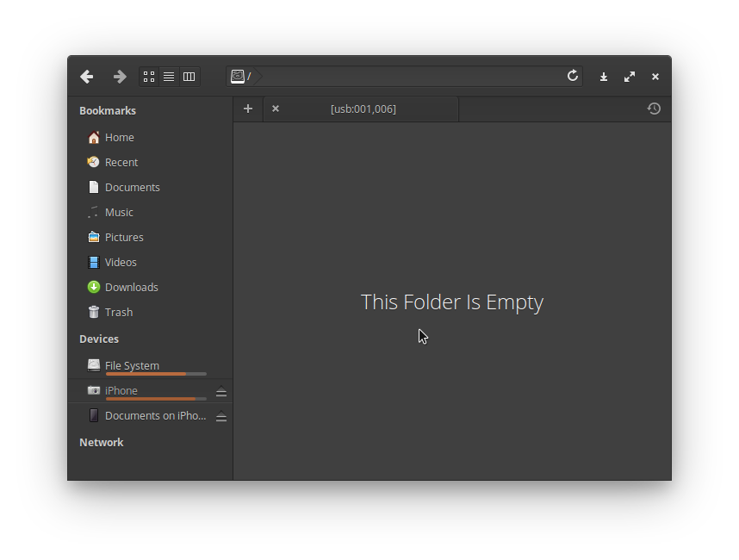Click the File System drive icon

coord(94,365)
